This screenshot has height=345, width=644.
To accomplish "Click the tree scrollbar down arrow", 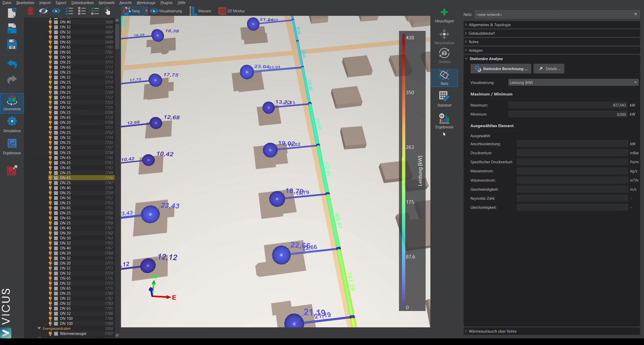I will coord(117,335).
